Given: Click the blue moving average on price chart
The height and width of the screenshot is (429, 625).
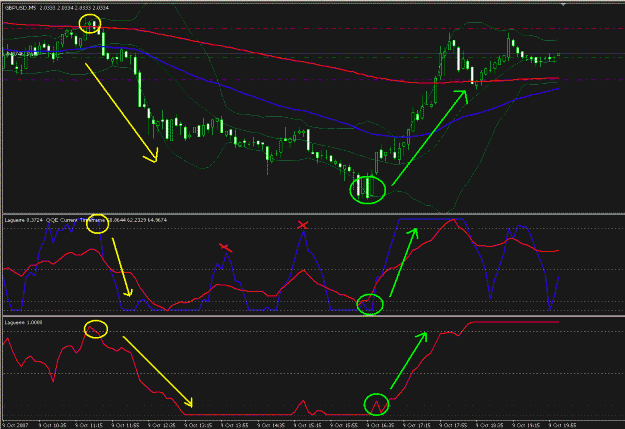Looking at the screenshot, I should pos(279,106).
